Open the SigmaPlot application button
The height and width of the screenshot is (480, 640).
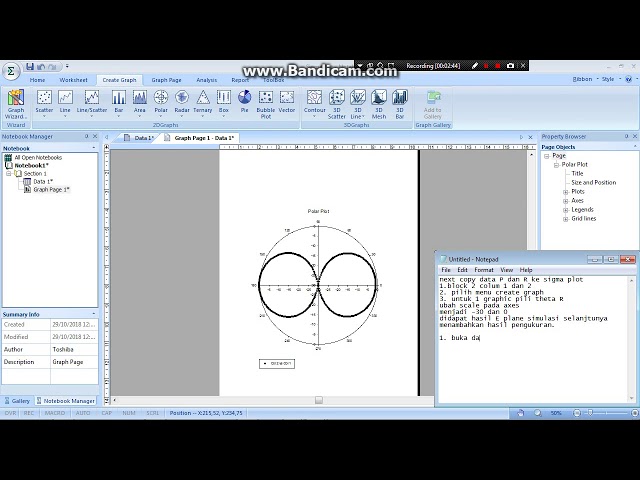pos(11,71)
